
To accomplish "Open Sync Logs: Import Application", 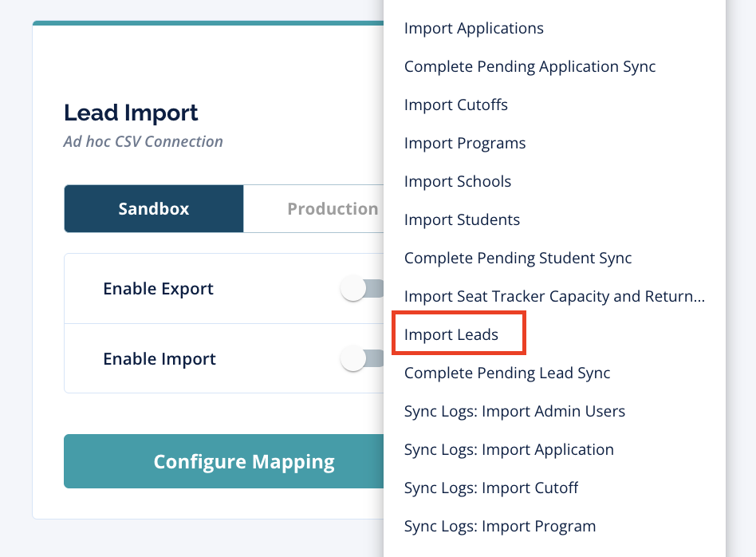I will (509, 449).
